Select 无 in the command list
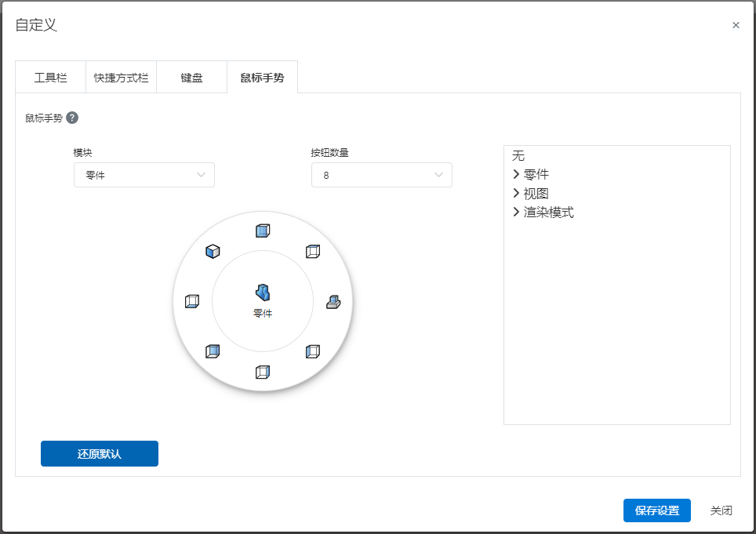 click(518, 155)
